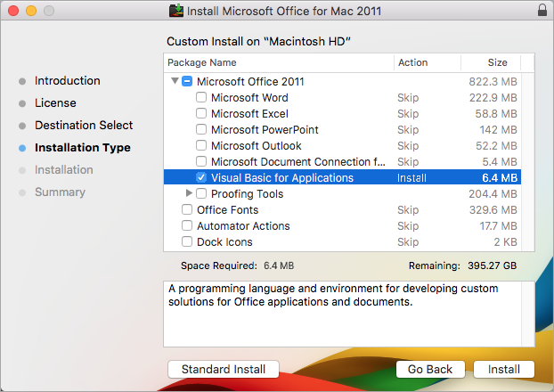Check the Microsoft Excel package
The image size is (554, 392).
(x=201, y=114)
